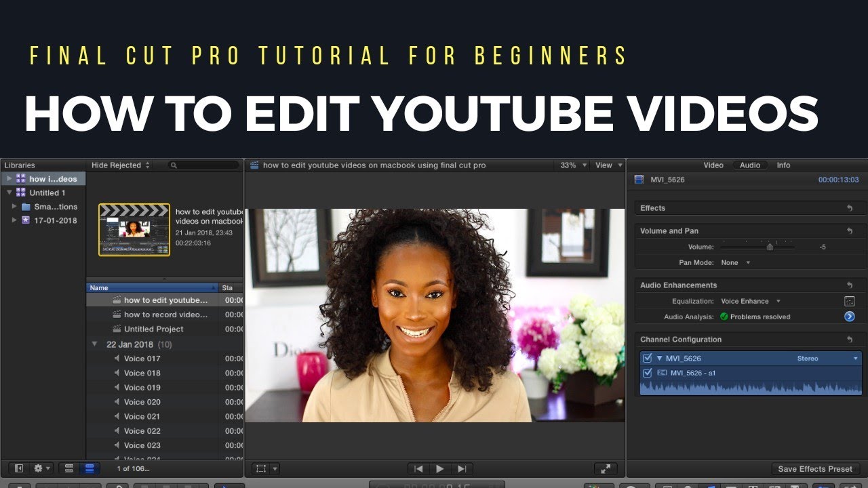Select the 'how to edit youtube...' project row

[x=165, y=300]
